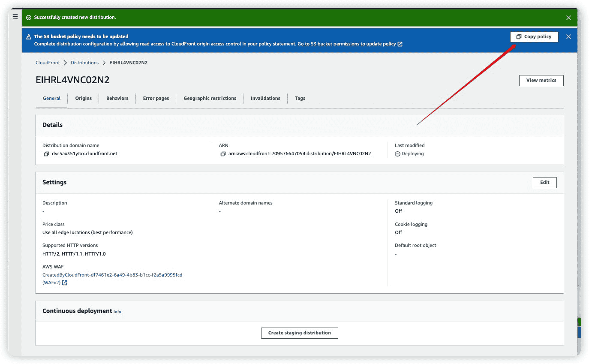
Task: Open the Error pages tab
Action: click(x=156, y=98)
